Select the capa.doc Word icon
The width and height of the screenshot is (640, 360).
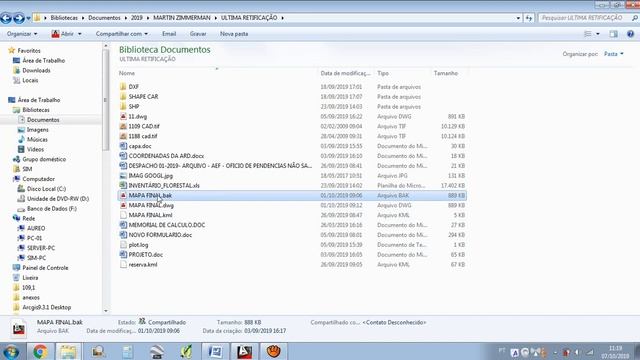coord(123,146)
